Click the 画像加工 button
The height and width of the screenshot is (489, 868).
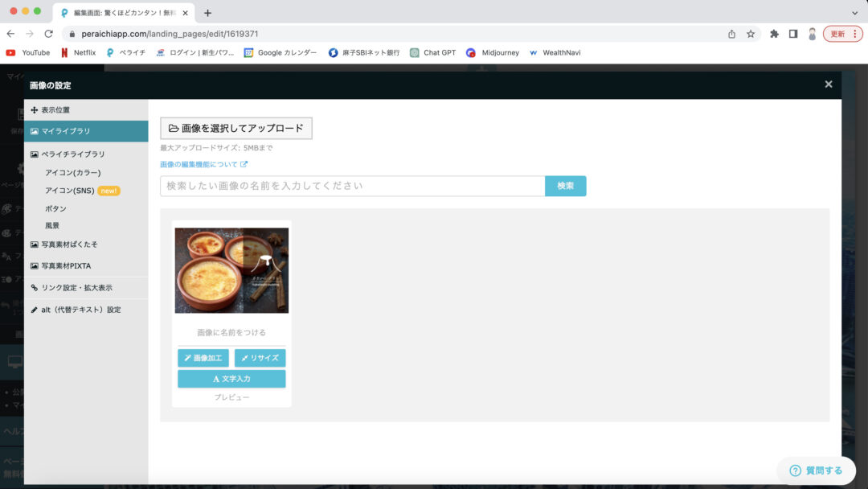click(203, 358)
